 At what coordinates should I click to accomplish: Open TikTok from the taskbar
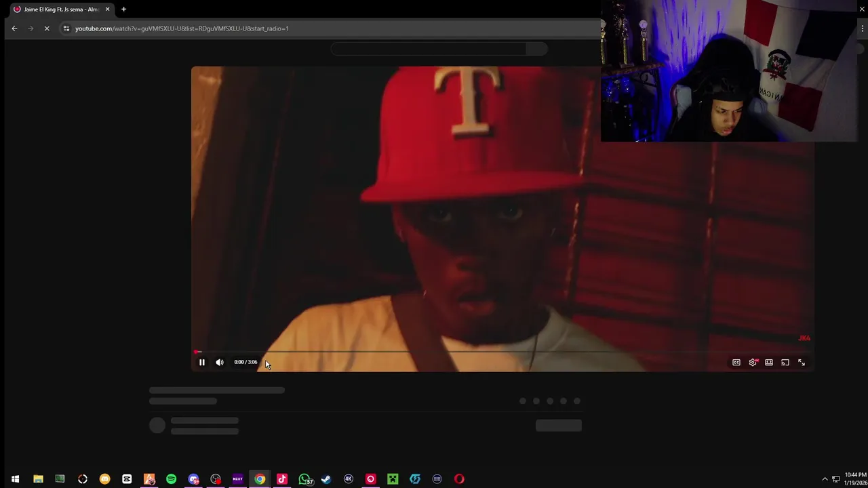282,479
